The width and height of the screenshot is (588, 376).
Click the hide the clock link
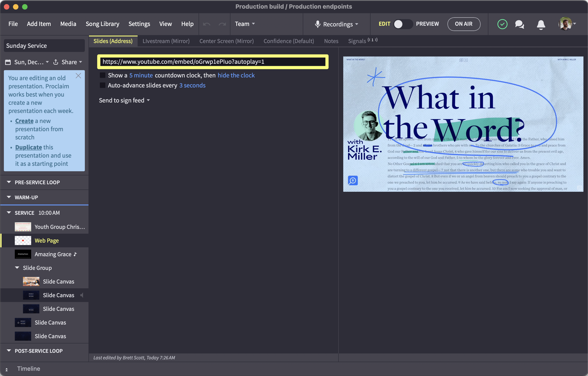236,75
